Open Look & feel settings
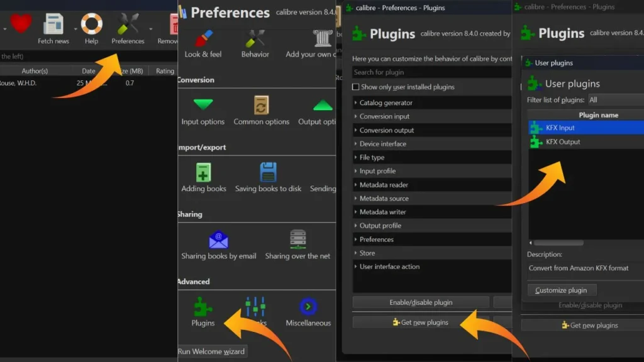The image size is (644, 362). (203, 44)
